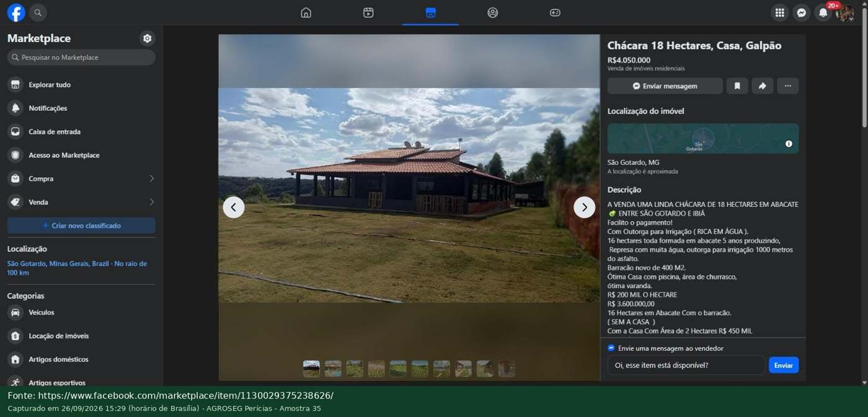Open the Gaming tab icon

coord(555,12)
